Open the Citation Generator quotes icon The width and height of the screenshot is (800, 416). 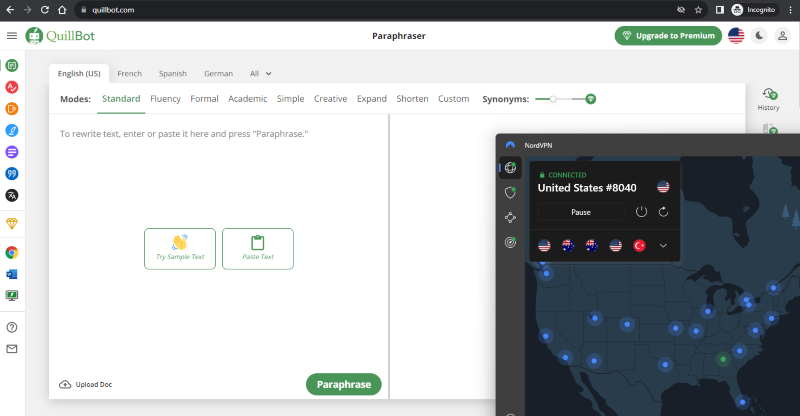pos(12,174)
